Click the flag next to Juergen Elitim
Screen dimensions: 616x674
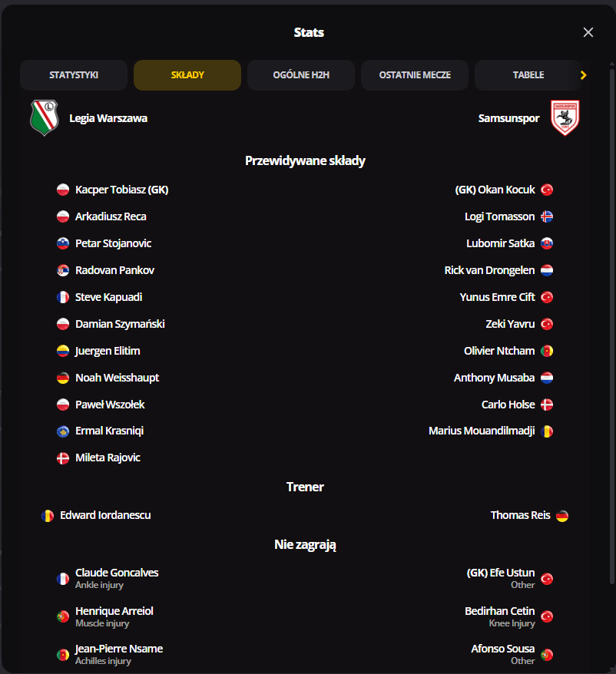pyautogui.click(x=63, y=351)
